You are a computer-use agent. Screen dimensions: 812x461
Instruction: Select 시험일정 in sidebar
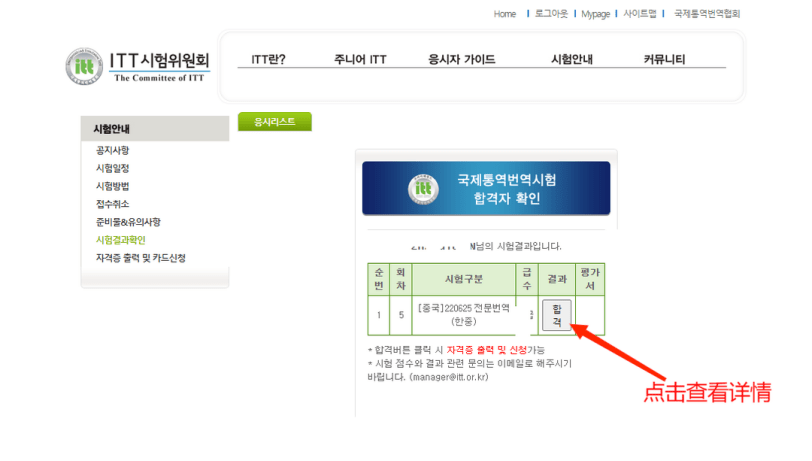pyautogui.click(x=112, y=168)
